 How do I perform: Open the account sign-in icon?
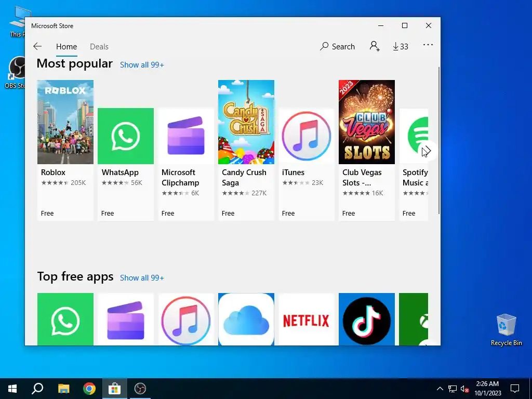tap(375, 46)
